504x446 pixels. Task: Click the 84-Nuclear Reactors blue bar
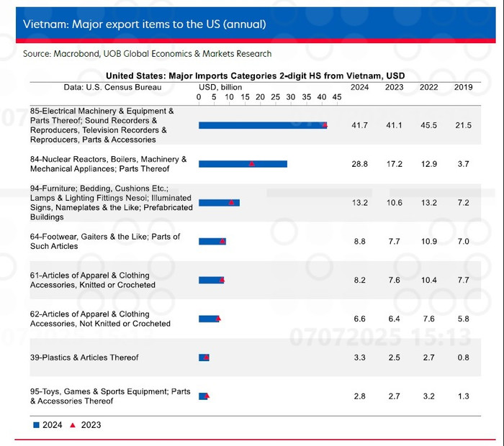click(243, 164)
